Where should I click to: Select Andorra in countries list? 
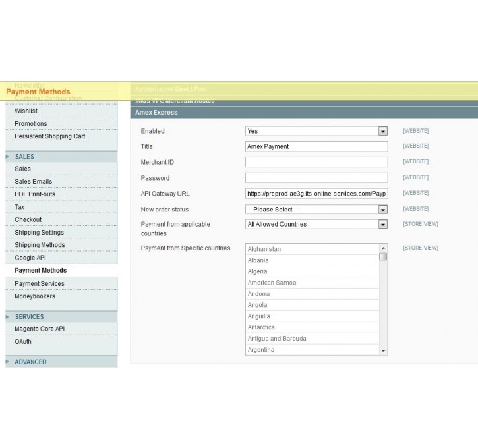(x=312, y=294)
